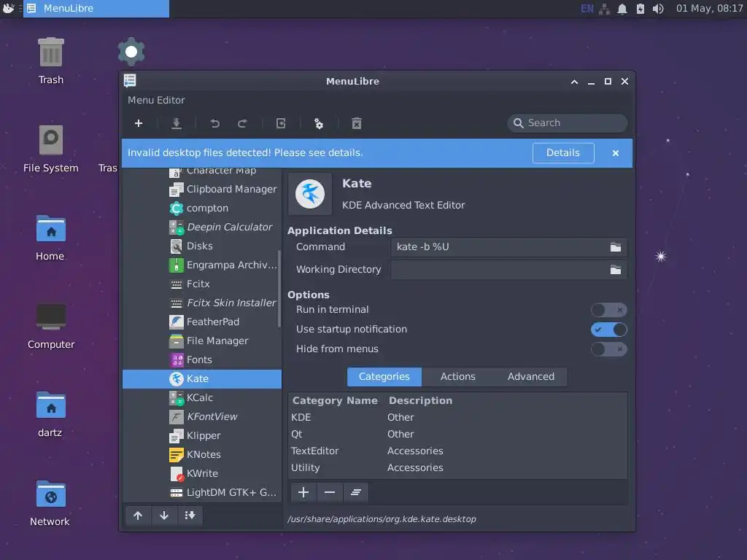Click MenuLibre taskbar window button
The image size is (747, 560).
pyautogui.click(x=96, y=9)
